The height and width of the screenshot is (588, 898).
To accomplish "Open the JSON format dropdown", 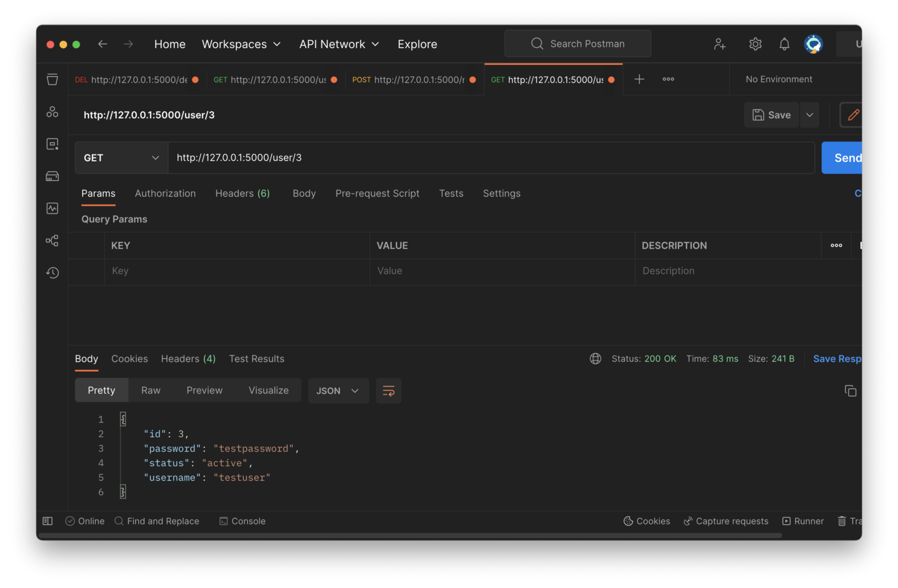I will point(338,391).
